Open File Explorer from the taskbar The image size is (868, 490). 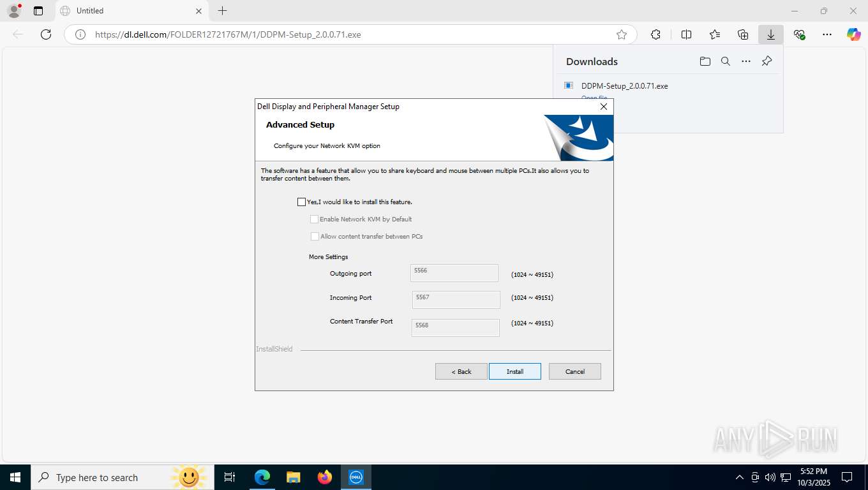pos(294,477)
